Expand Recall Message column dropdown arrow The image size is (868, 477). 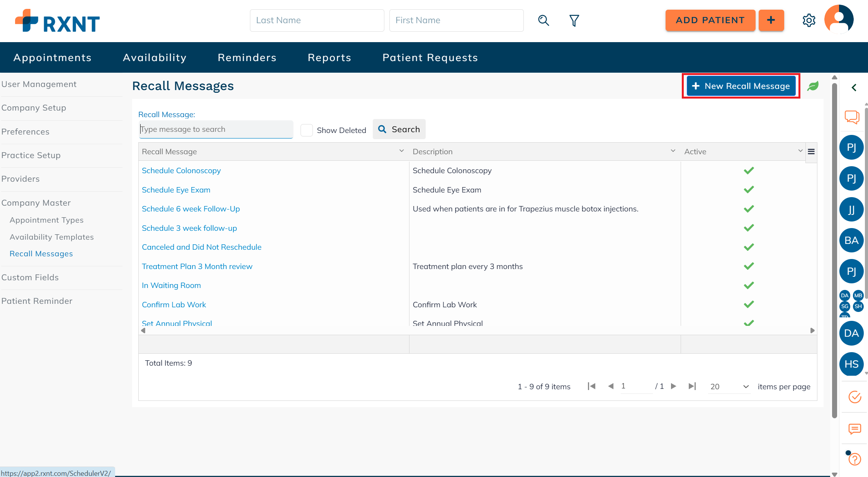(401, 151)
